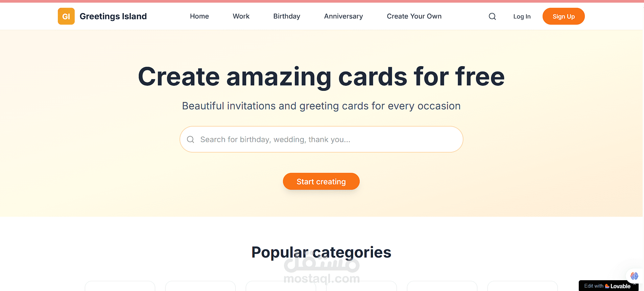
Task: Select the last category card on the right
Action: (x=523, y=286)
